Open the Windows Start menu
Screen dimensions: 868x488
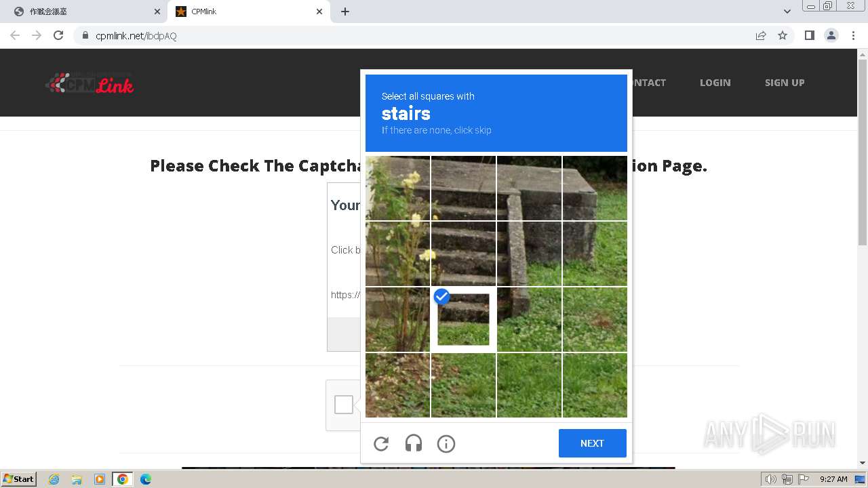pyautogui.click(x=18, y=479)
